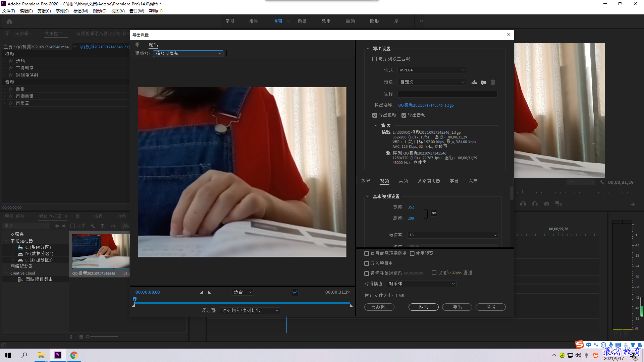The image size is (644, 362).
Task: Click width value 352
Action: click(411, 207)
